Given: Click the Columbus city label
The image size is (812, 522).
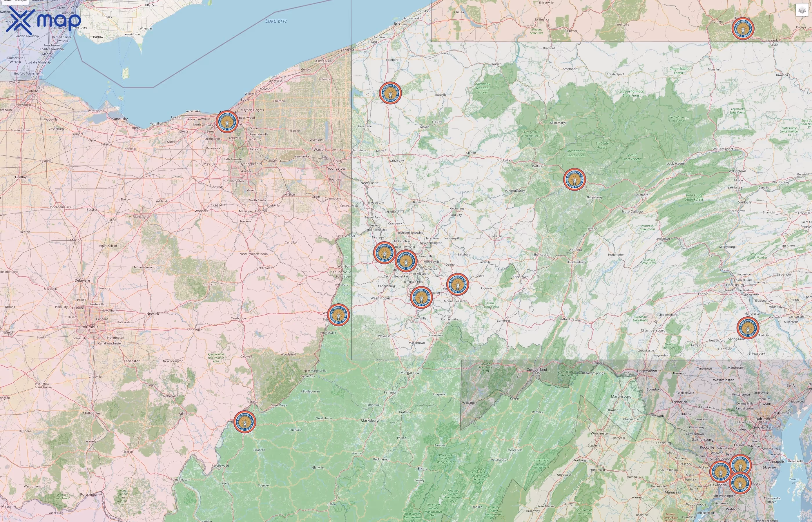Looking at the screenshot, I should [x=89, y=327].
